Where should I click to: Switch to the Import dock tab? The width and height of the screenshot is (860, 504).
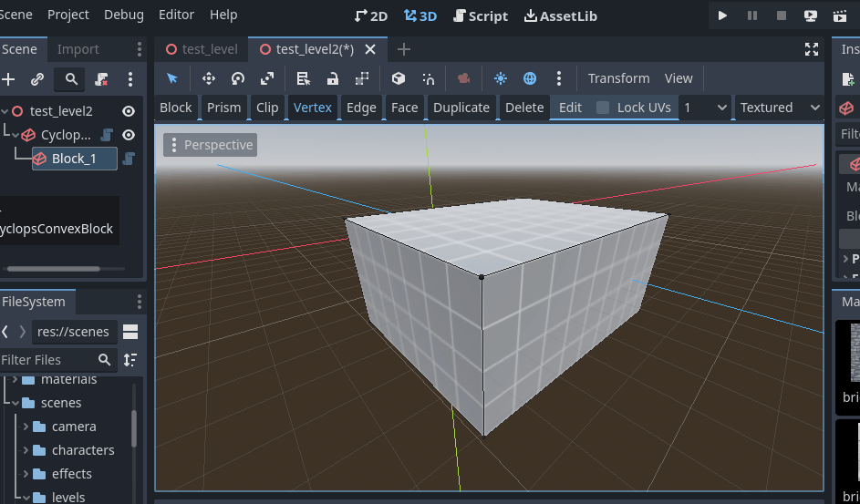point(78,49)
